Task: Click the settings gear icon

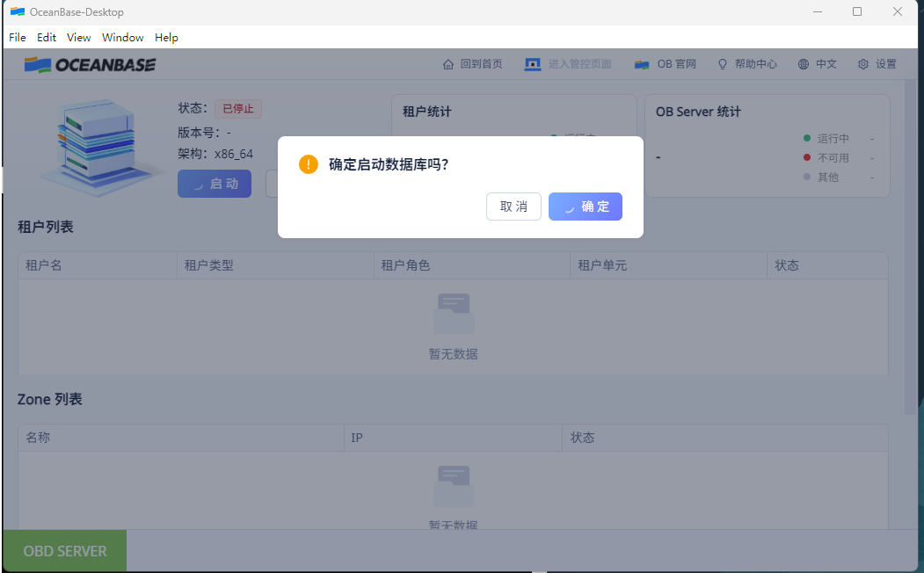Action: (x=863, y=64)
